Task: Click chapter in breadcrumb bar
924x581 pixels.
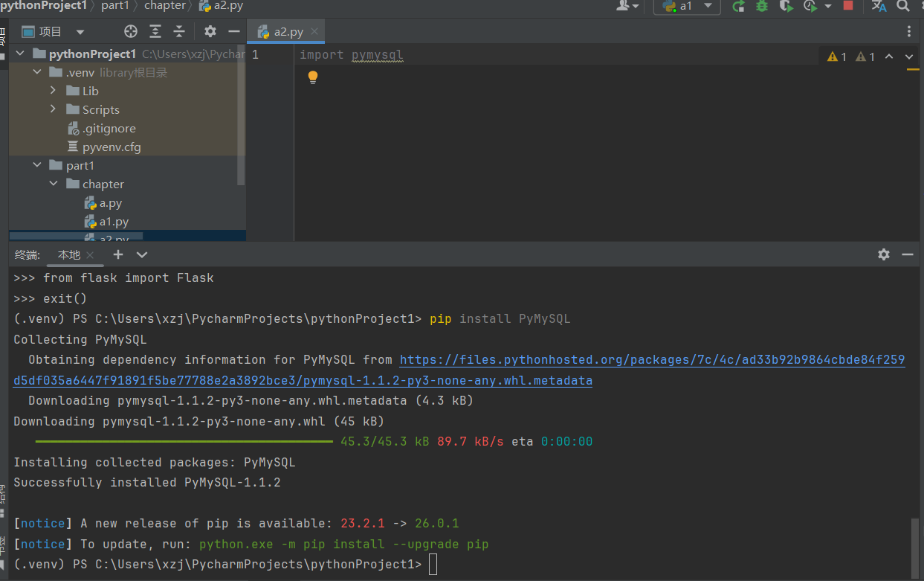Action: pos(164,6)
